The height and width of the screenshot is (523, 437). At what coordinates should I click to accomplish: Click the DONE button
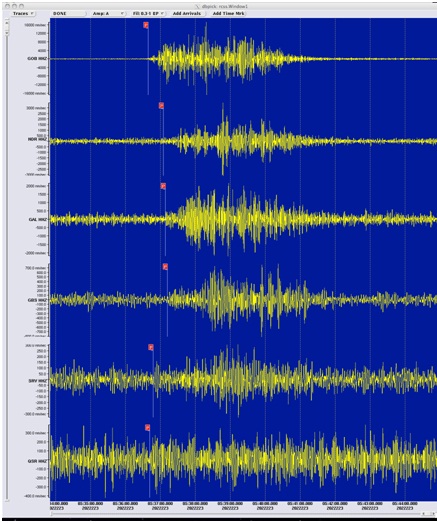[x=68, y=13]
